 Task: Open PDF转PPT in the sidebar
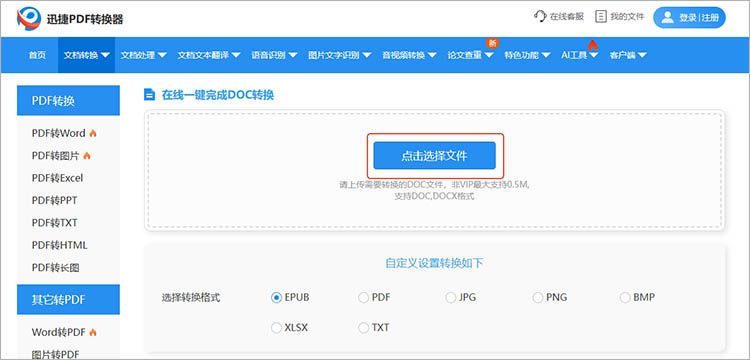tap(55, 201)
